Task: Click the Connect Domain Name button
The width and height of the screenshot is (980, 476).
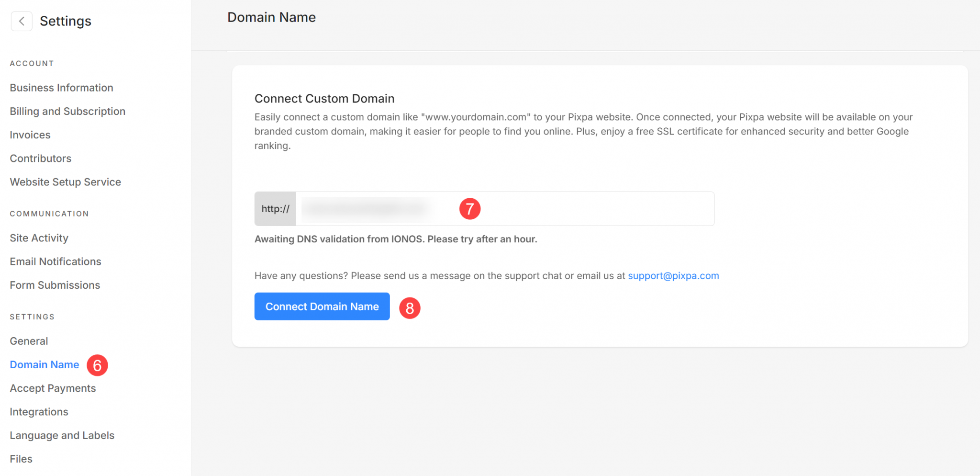Action: (x=322, y=306)
